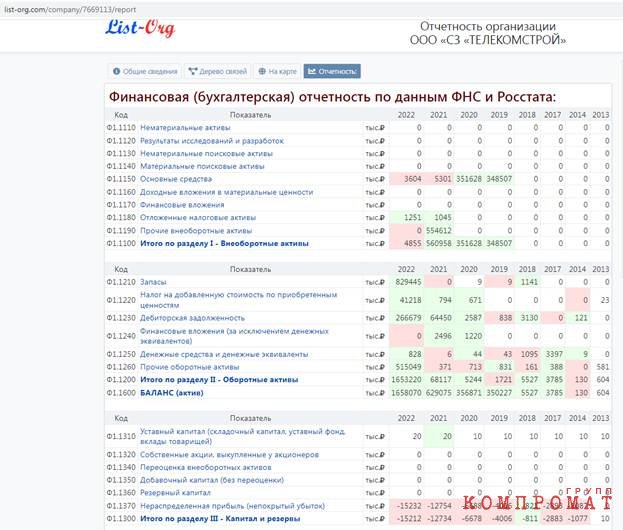The image size is (623, 530).
Task: Click code Ф1.1150 in first table
Action: [121, 179]
